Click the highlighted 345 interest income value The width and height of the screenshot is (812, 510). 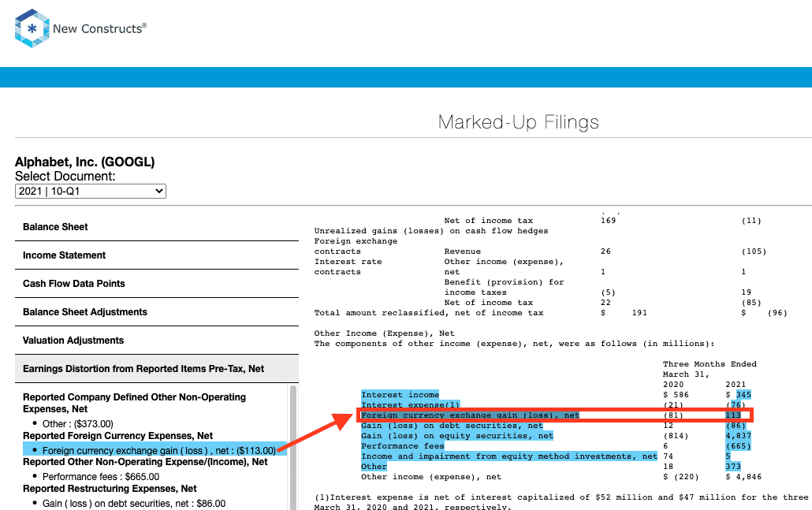[743, 395]
